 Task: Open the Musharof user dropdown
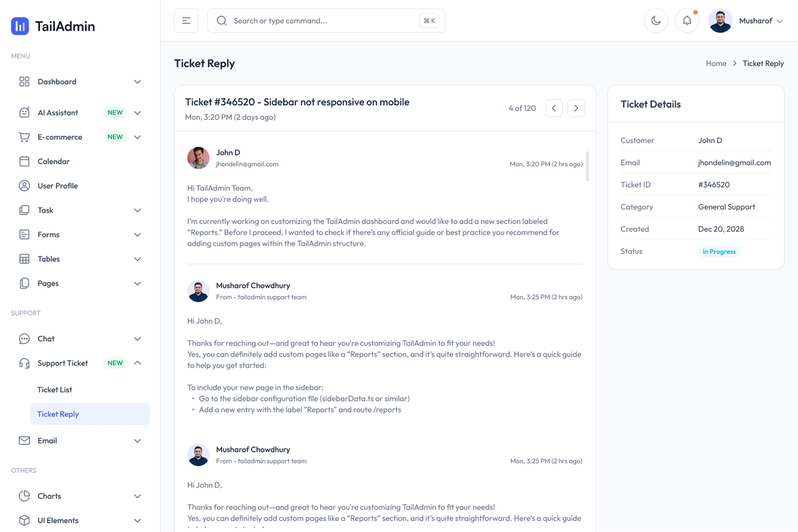tap(761, 21)
